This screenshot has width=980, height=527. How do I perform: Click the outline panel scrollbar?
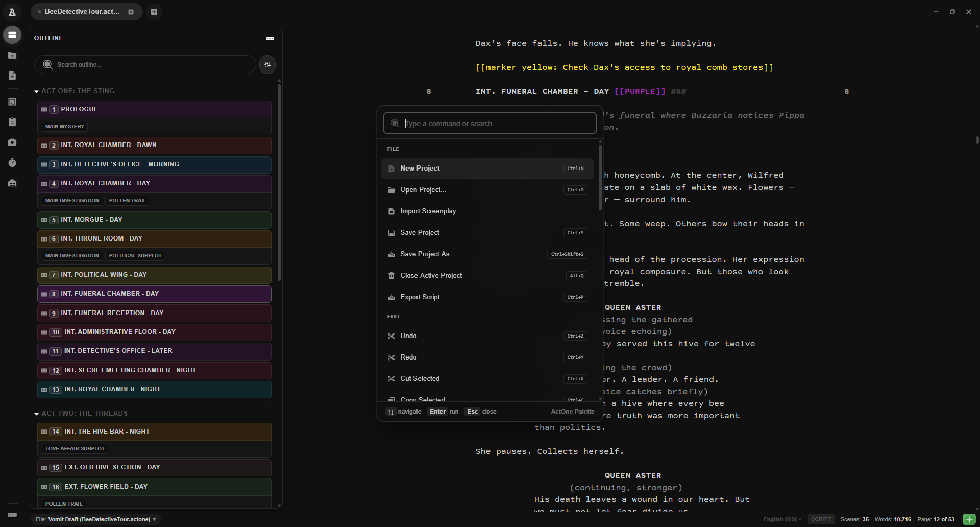[279, 182]
